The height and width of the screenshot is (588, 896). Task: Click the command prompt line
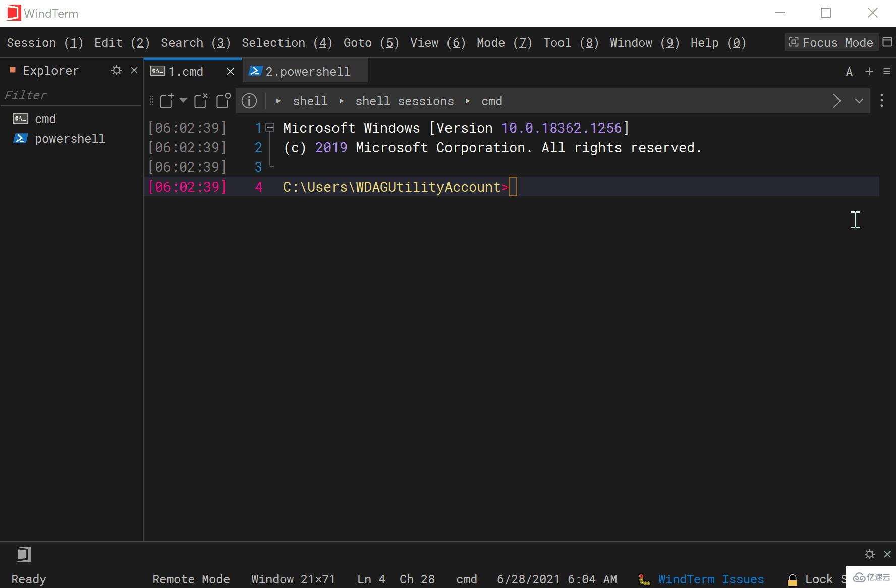512,187
